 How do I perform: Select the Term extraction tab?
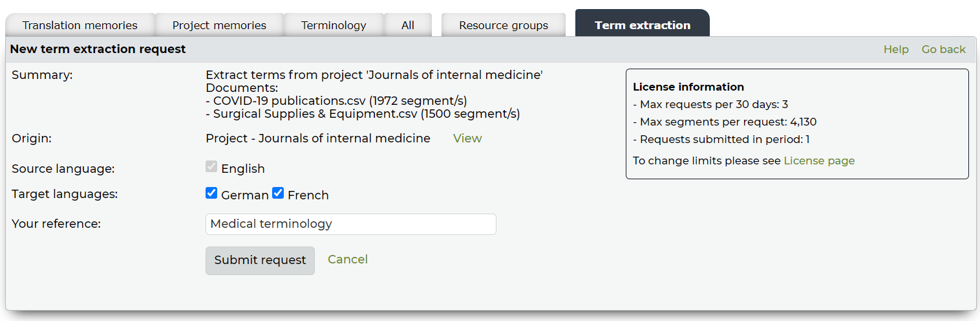(x=642, y=25)
